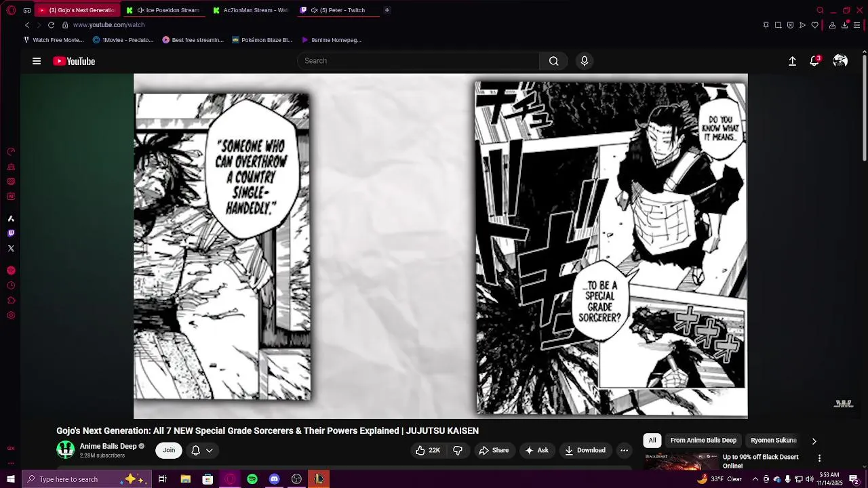This screenshot has width=868, height=488.
Task: Search with your voice microphone
Action: pos(585,61)
